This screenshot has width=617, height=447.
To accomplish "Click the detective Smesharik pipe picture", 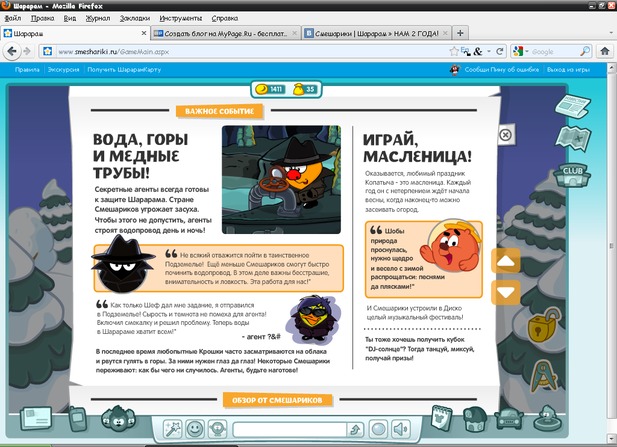I will [x=281, y=180].
